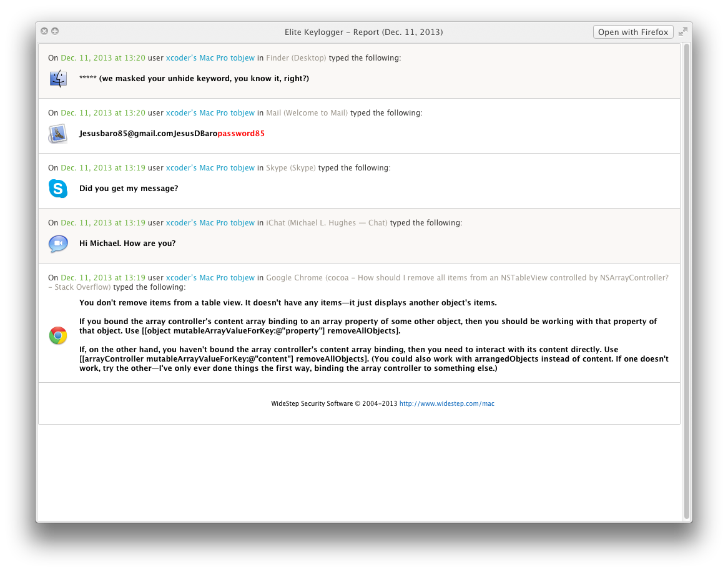Screen dimensions: 728x572
Task: Click the user name in the iChat entry
Action: click(x=210, y=223)
